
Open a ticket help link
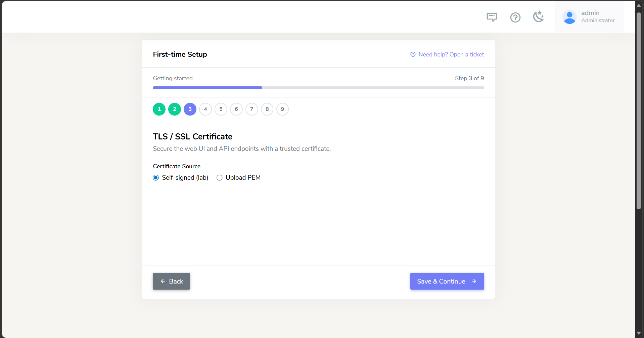[451, 54]
